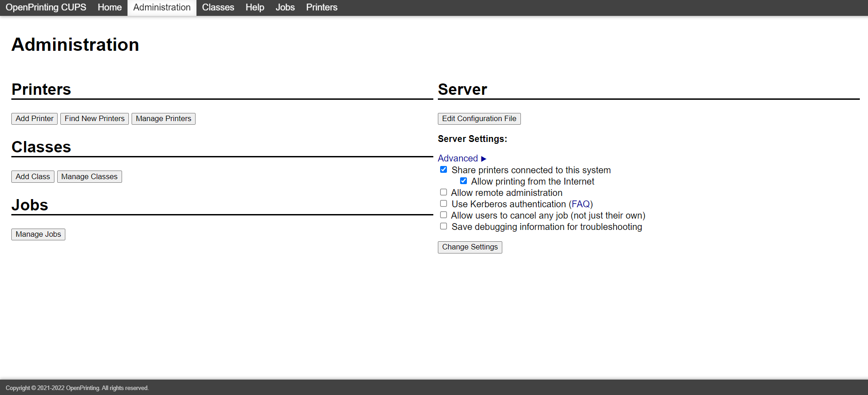Select the Administration tab

point(162,7)
